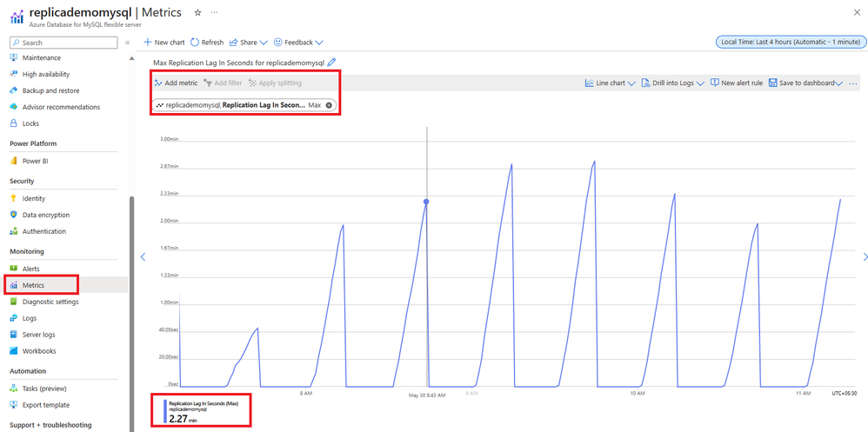The width and height of the screenshot is (868, 432).
Task: Collapse the sidebar with double chevron
Action: pos(127,43)
